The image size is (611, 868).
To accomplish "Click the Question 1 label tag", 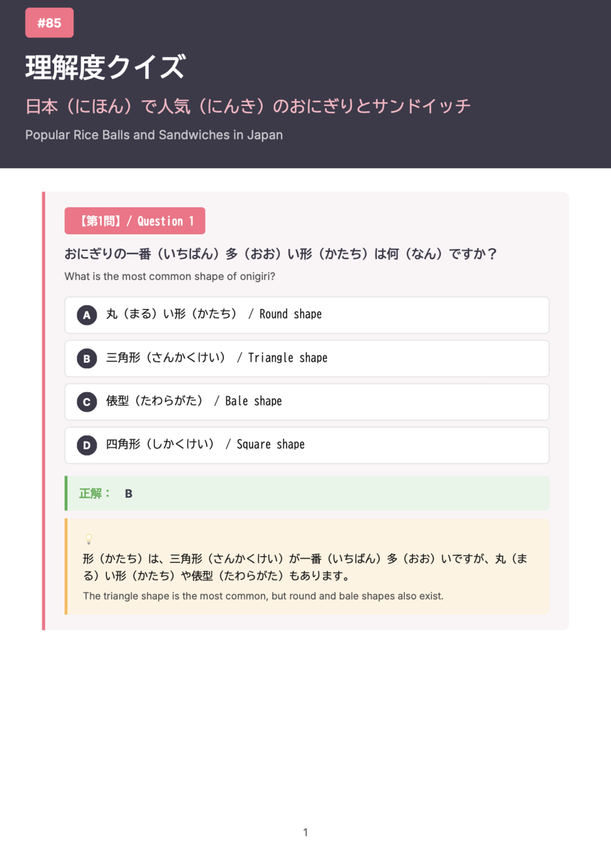I will [x=135, y=221].
